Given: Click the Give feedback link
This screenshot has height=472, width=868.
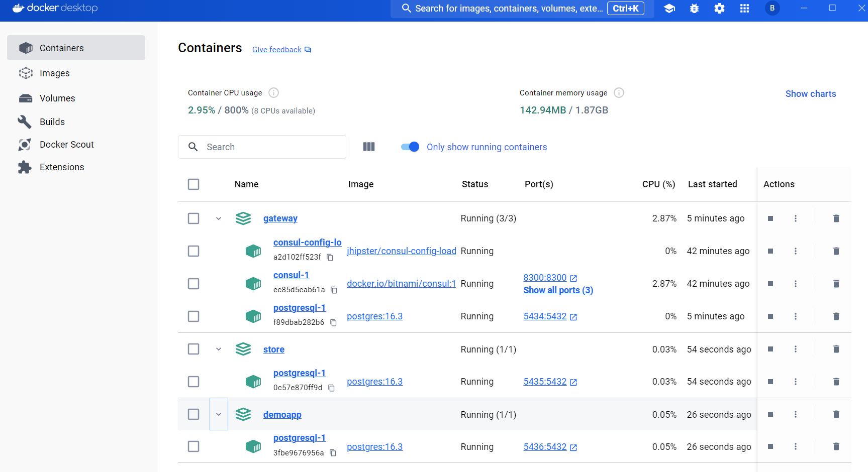Looking at the screenshot, I should click(x=281, y=50).
